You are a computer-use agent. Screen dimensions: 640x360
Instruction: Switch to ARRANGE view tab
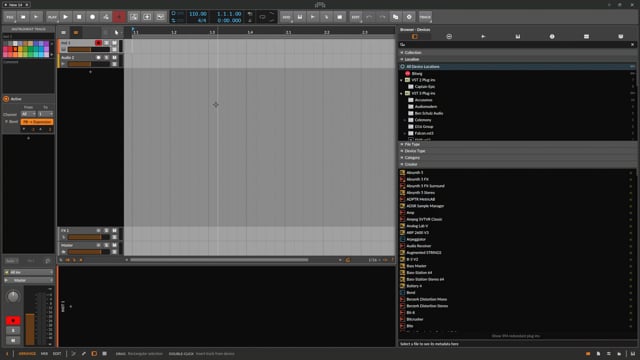[27, 354]
